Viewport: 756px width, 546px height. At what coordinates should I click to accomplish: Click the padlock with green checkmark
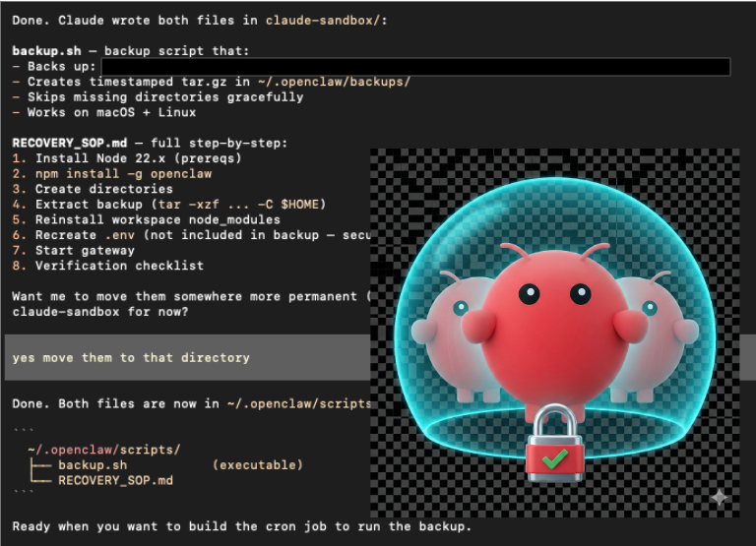click(555, 444)
